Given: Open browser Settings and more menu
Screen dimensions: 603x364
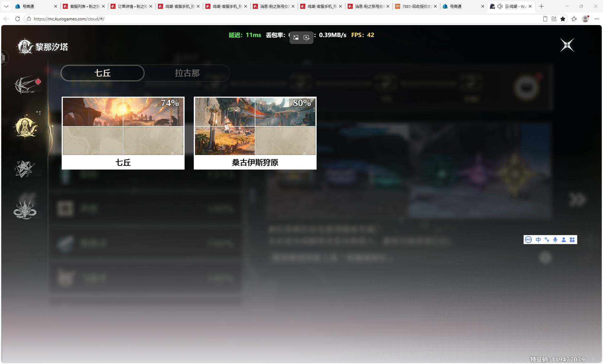Looking at the screenshot, I should click(597, 19).
